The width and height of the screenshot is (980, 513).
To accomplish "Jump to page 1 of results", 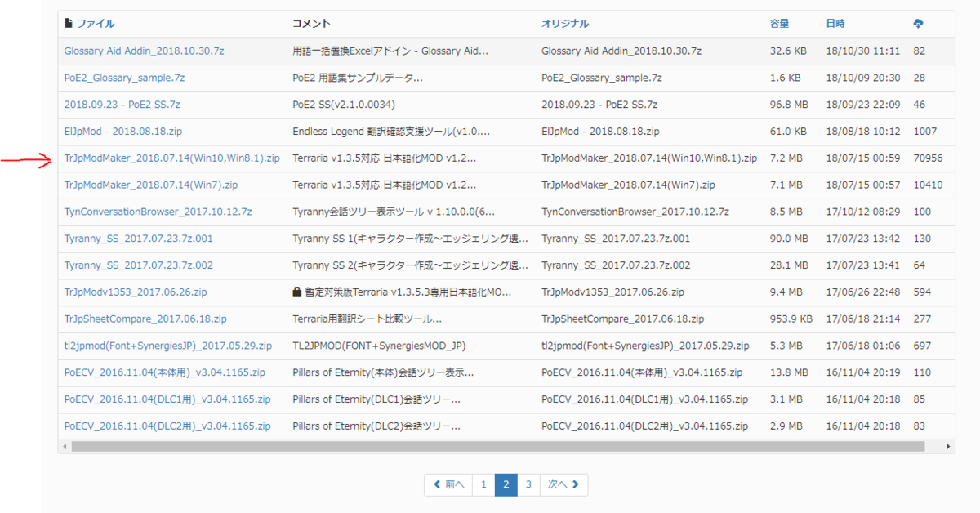I will pyautogui.click(x=483, y=484).
